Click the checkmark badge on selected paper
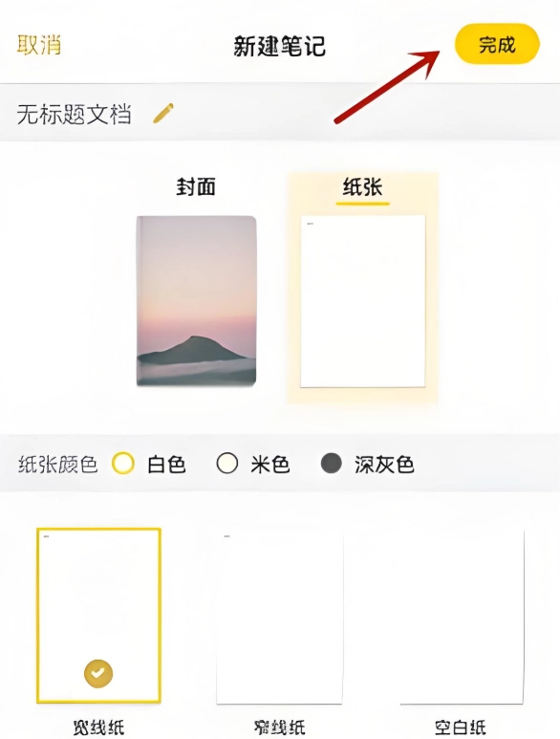The width and height of the screenshot is (560, 739). (98, 673)
